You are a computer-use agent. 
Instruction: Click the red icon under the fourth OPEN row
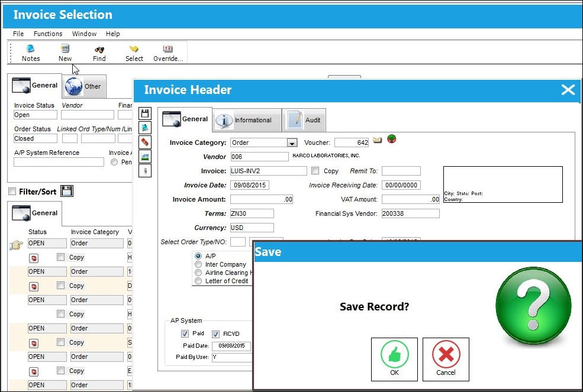coord(34,344)
